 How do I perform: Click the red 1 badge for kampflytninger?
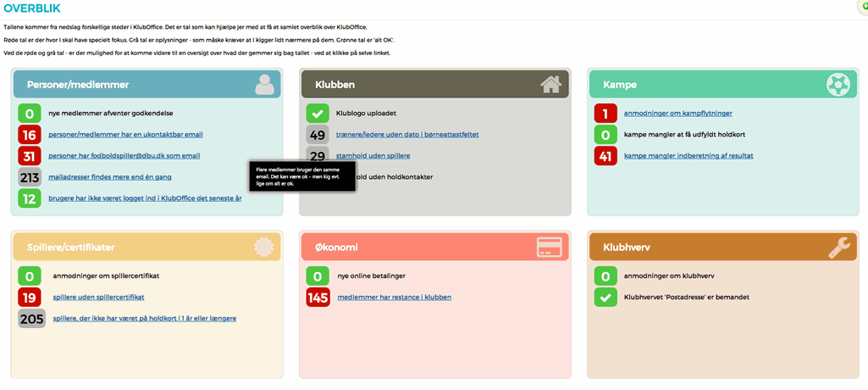pyautogui.click(x=605, y=113)
